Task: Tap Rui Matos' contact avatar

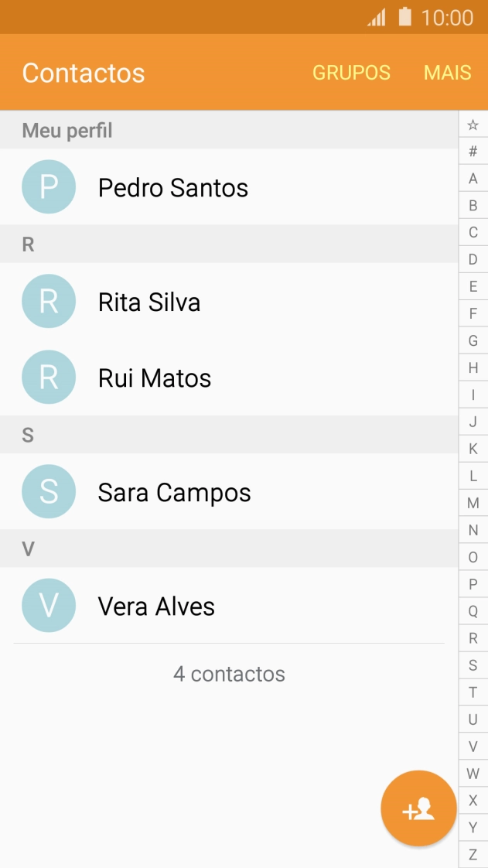Action: click(x=49, y=378)
